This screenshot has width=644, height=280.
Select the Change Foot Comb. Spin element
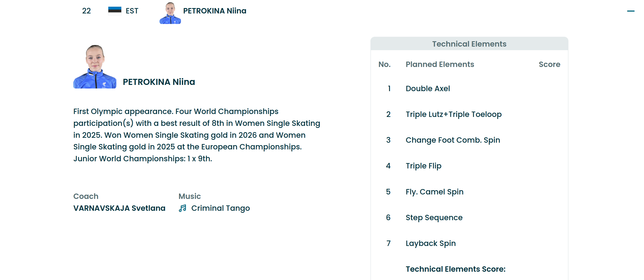(x=453, y=140)
